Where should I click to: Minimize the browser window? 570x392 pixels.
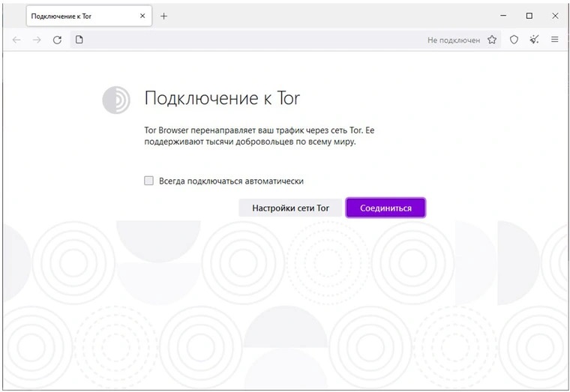point(503,16)
